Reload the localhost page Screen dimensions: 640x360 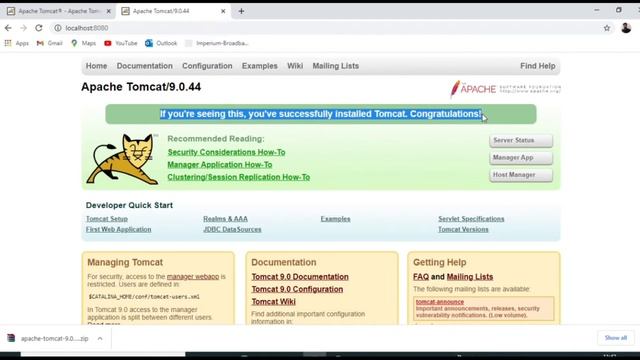tap(39, 28)
